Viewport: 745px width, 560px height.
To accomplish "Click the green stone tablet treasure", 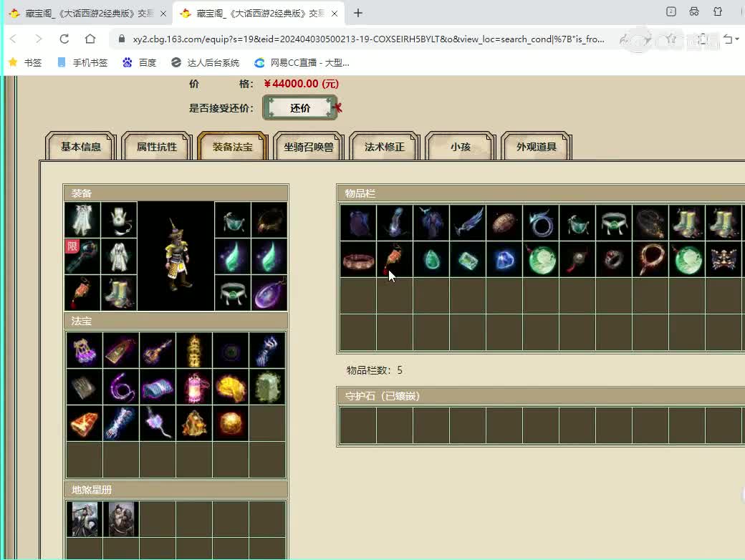I will [x=267, y=387].
